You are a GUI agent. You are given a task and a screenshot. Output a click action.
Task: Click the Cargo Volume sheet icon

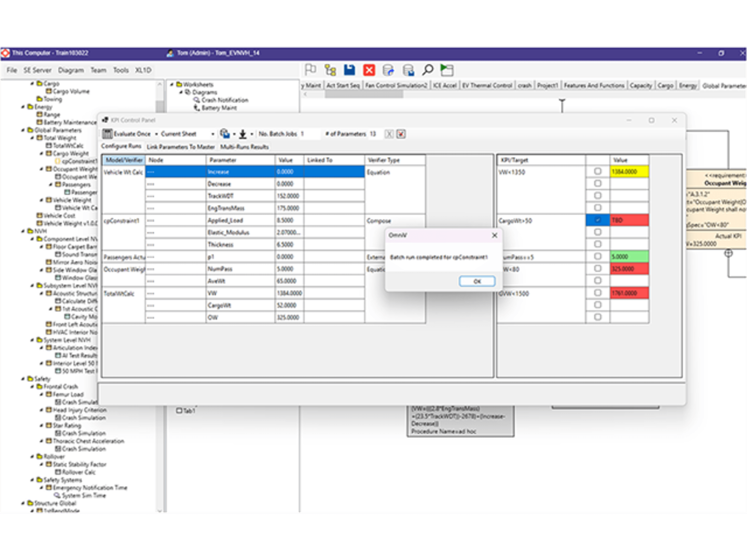click(x=49, y=91)
